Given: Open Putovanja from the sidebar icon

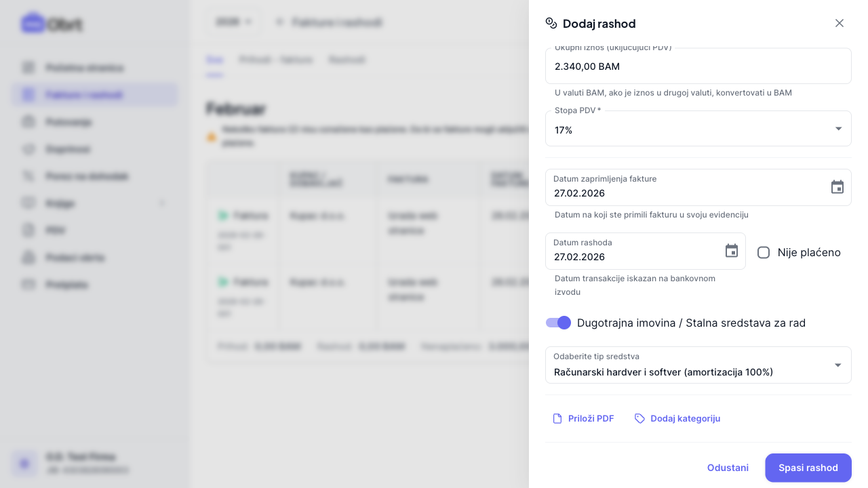Looking at the screenshot, I should coord(28,122).
